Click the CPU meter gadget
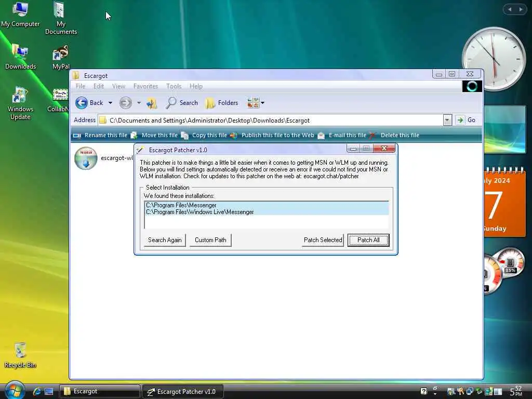The image size is (532, 399). tap(504, 270)
